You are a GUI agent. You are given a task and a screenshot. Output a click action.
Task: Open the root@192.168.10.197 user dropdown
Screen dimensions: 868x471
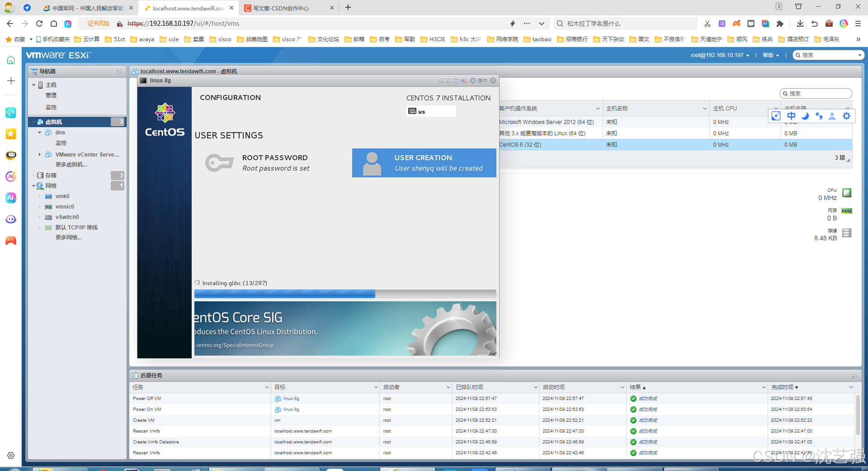coord(720,55)
